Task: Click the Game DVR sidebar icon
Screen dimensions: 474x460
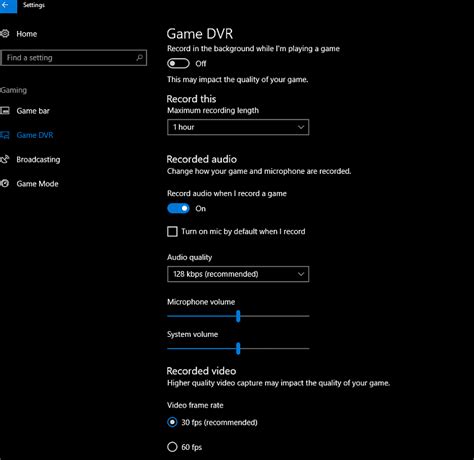Action: [5, 135]
